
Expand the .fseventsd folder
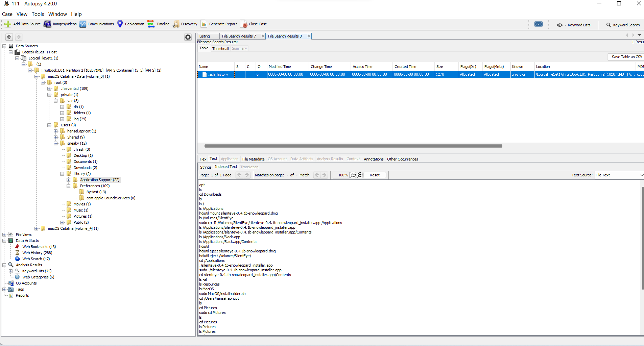(x=49, y=89)
